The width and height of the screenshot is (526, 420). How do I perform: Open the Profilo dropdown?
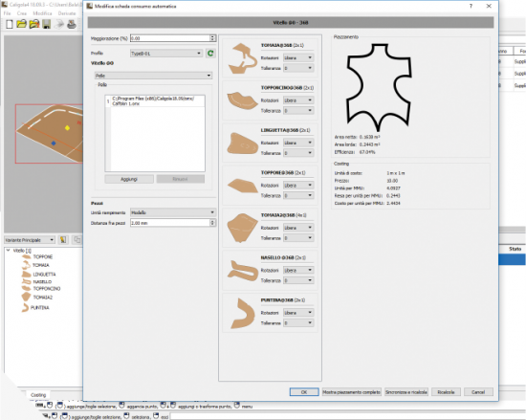tap(166, 53)
